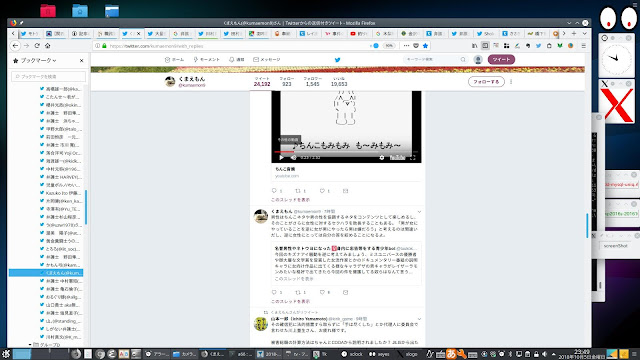The width and height of the screenshot is (640, 360).
Task: Close the active Twitter tab
Action: click(138, 33)
